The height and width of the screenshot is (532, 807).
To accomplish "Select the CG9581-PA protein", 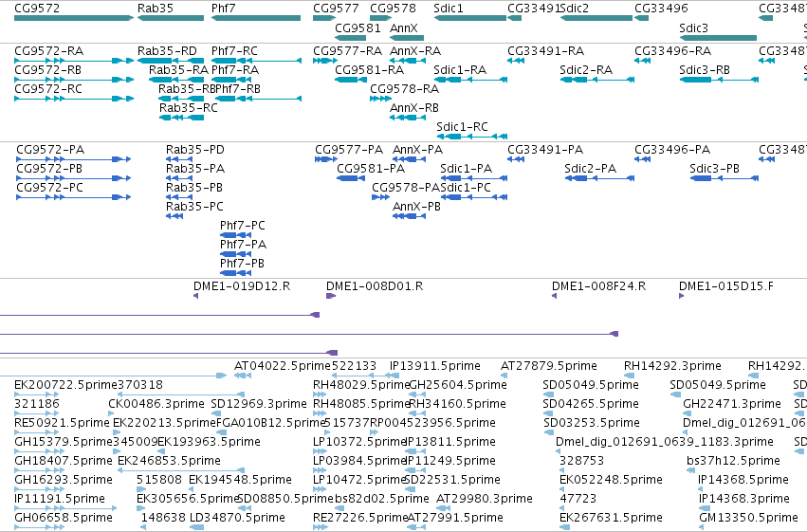I will click(x=351, y=178).
